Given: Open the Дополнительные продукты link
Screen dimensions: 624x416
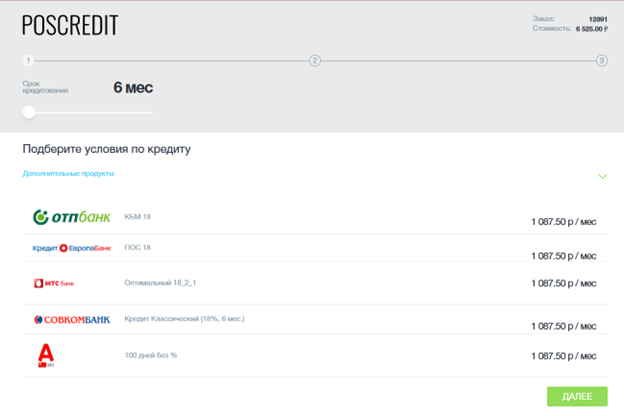Looking at the screenshot, I should tap(68, 174).
